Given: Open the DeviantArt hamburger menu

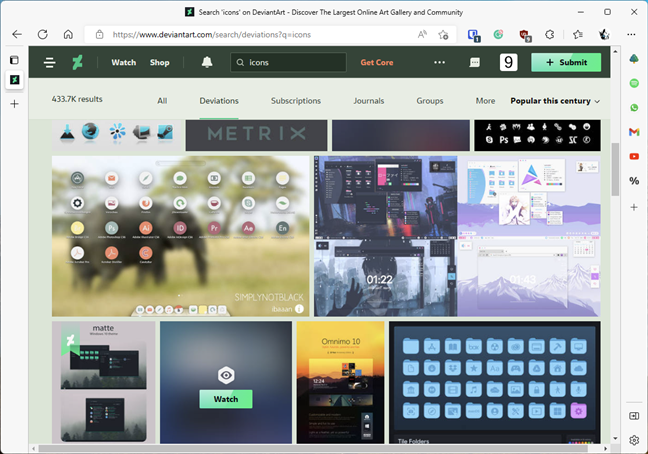Looking at the screenshot, I should (50, 62).
